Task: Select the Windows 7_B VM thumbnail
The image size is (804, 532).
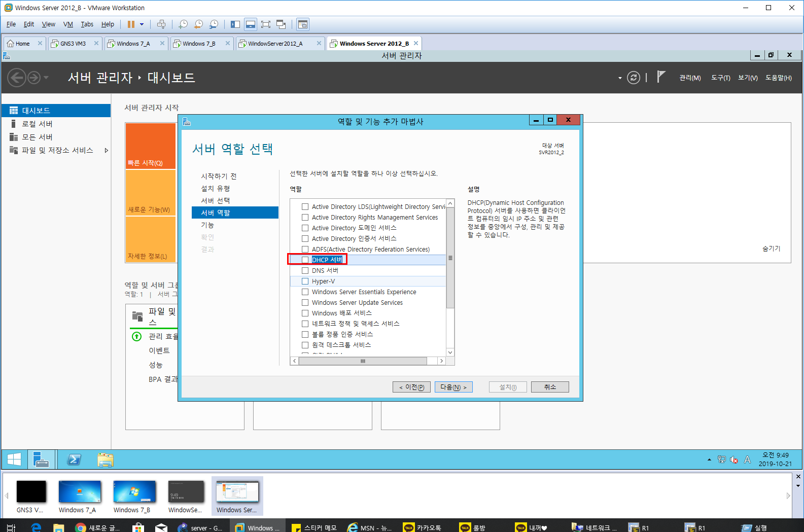Action: [134, 496]
